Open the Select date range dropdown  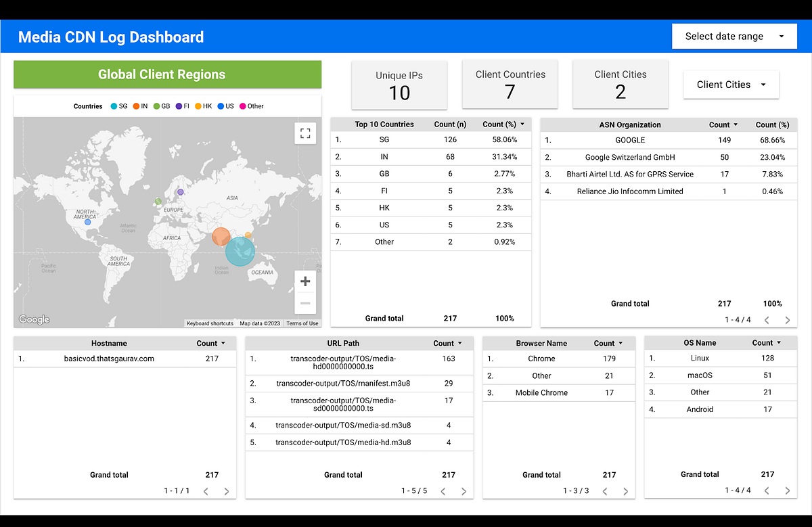click(734, 36)
